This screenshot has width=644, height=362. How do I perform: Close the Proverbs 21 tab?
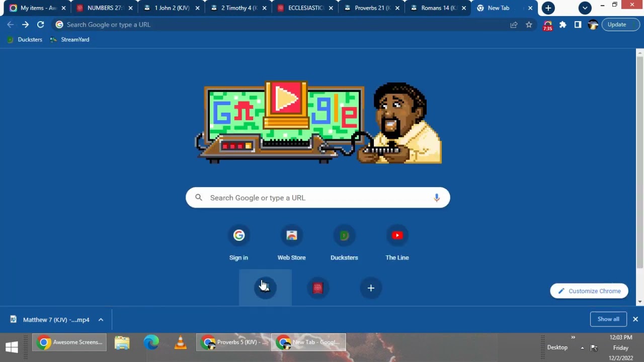pos(397,8)
